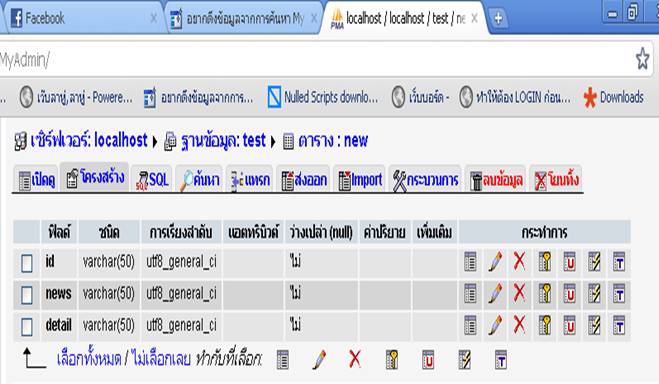Viewport: 659px width, 384px height.
Task: Browse values icon in detail row
Action: pos(470,325)
